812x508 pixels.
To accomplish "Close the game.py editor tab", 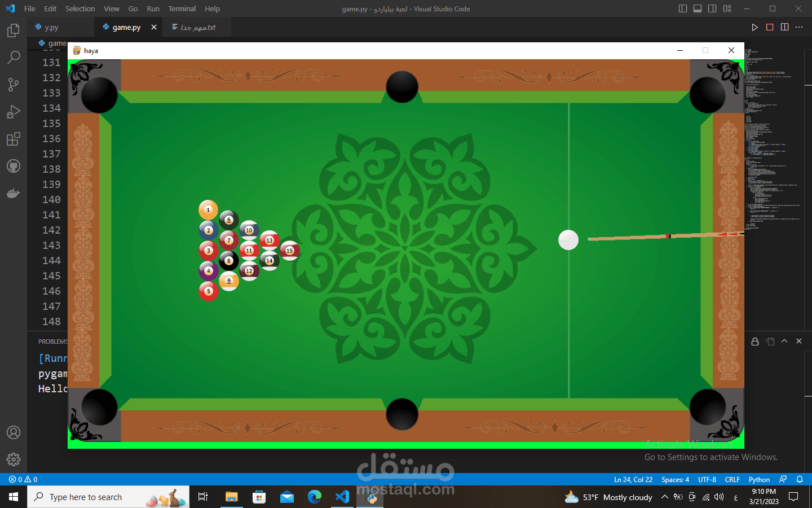I will (x=154, y=27).
